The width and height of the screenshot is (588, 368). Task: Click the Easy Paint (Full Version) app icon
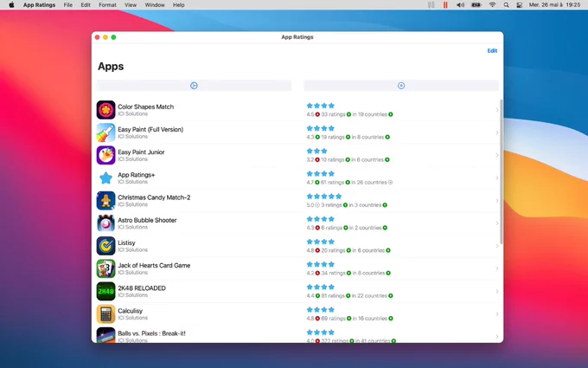point(105,132)
